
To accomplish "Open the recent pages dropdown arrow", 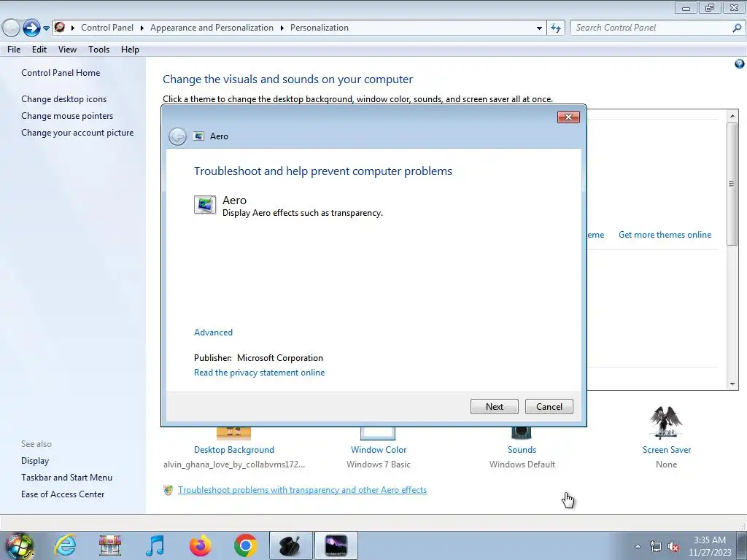I will 46,28.
